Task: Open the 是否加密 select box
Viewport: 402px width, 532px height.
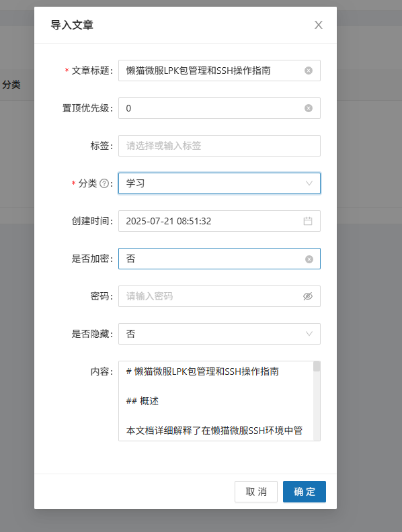Action: (x=219, y=259)
